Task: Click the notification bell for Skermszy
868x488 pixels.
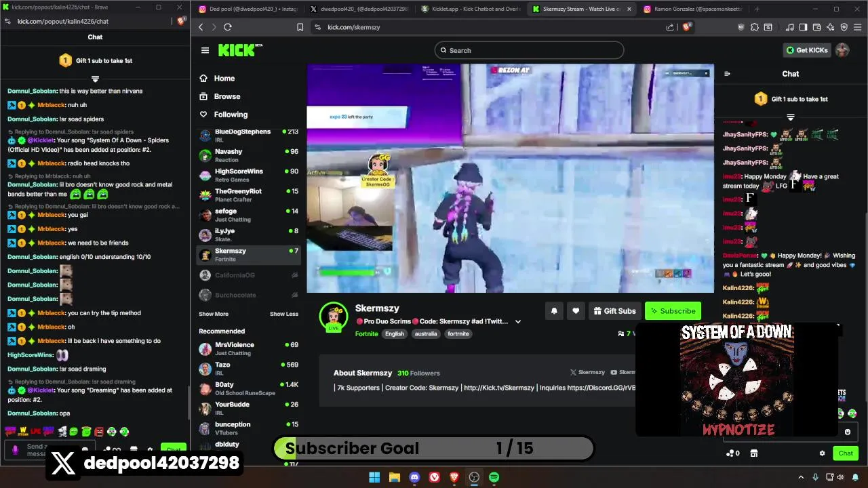Action: 554,311
